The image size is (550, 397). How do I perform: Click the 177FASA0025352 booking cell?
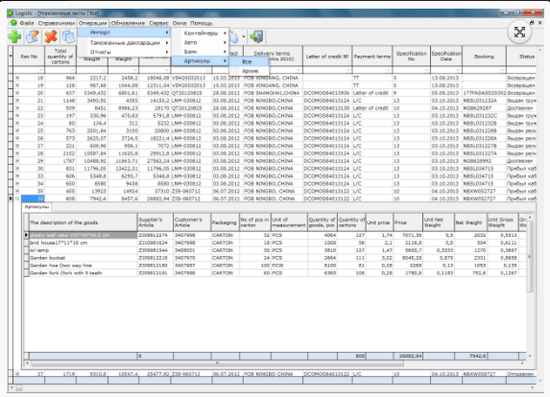[x=484, y=93]
